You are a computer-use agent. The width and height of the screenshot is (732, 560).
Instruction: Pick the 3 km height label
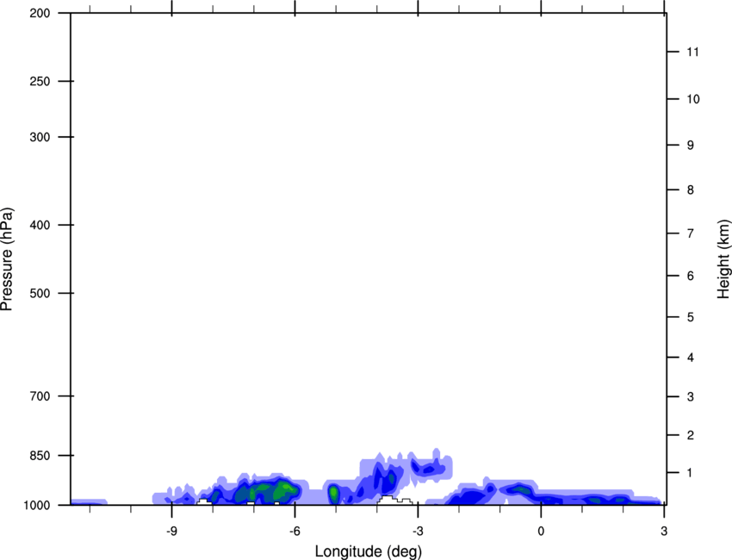click(691, 397)
